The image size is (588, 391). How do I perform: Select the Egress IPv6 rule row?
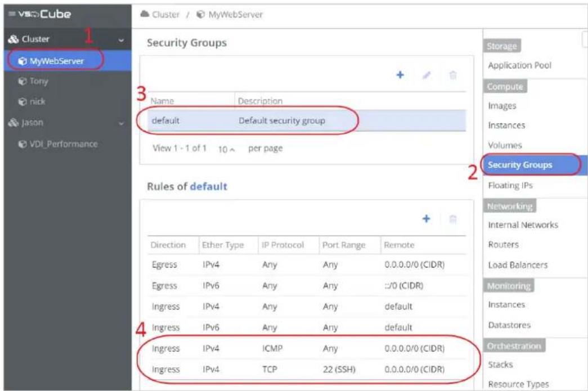click(x=307, y=286)
